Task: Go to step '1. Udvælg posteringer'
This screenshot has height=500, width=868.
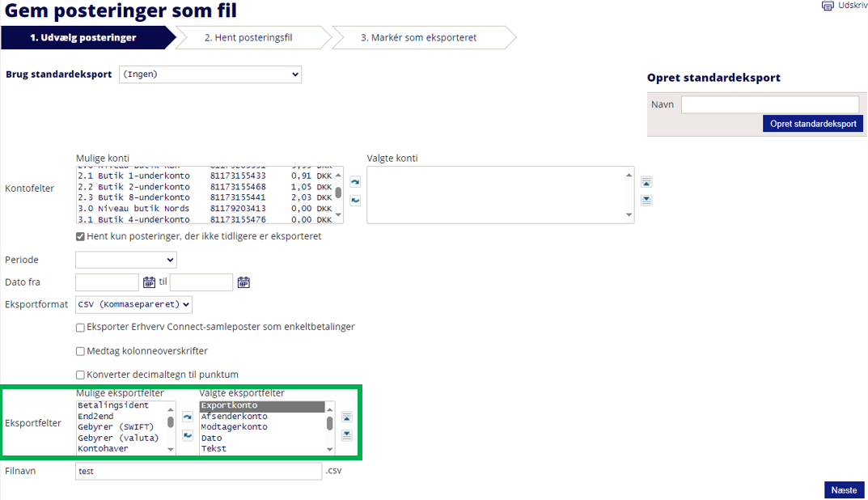Action: [83, 38]
